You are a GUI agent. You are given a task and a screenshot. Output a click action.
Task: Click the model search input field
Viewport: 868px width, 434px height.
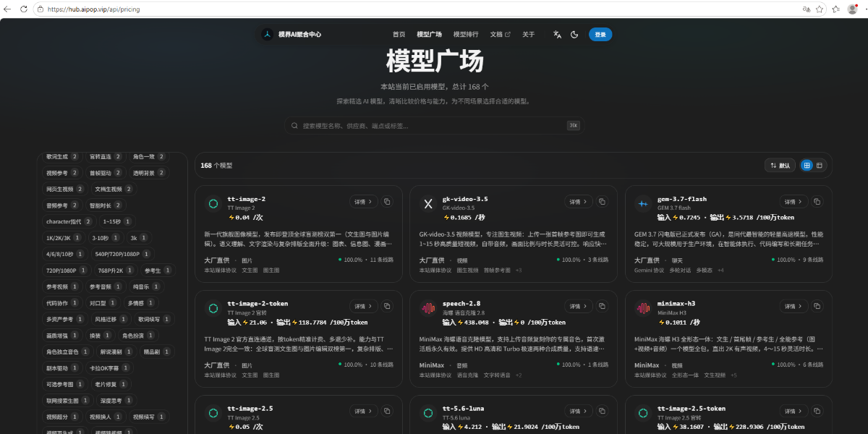[434, 125]
